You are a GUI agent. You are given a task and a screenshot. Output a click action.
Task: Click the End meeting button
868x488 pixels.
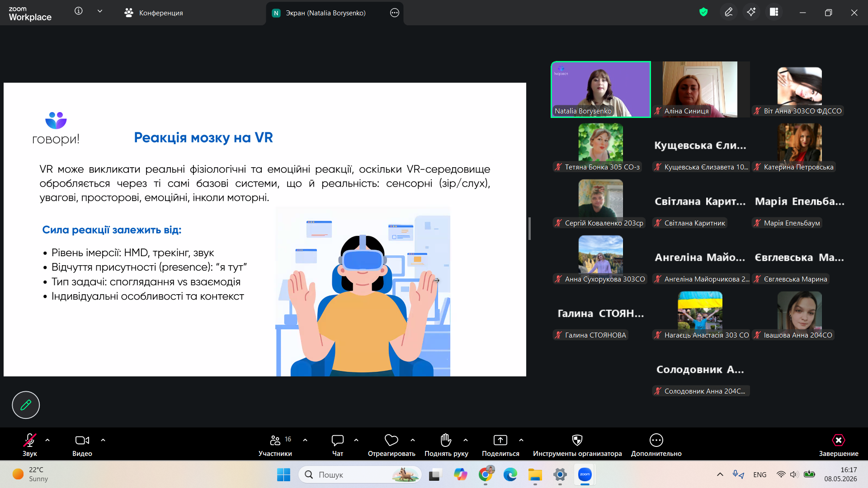point(839,446)
